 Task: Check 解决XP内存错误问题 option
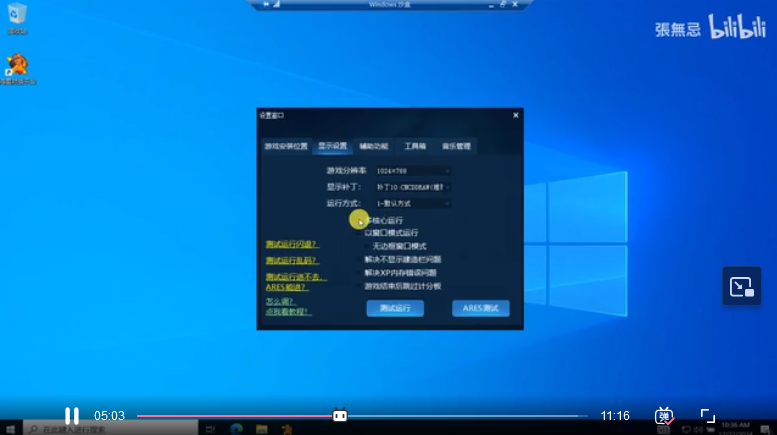pos(361,272)
